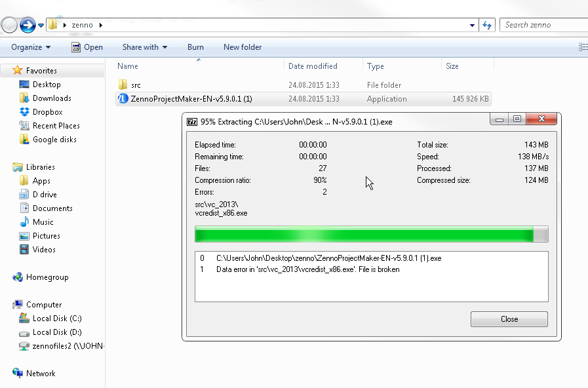This screenshot has width=588, height=388.
Task: Select the Data error vcredist_x86.exe message row
Action: click(x=371, y=269)
